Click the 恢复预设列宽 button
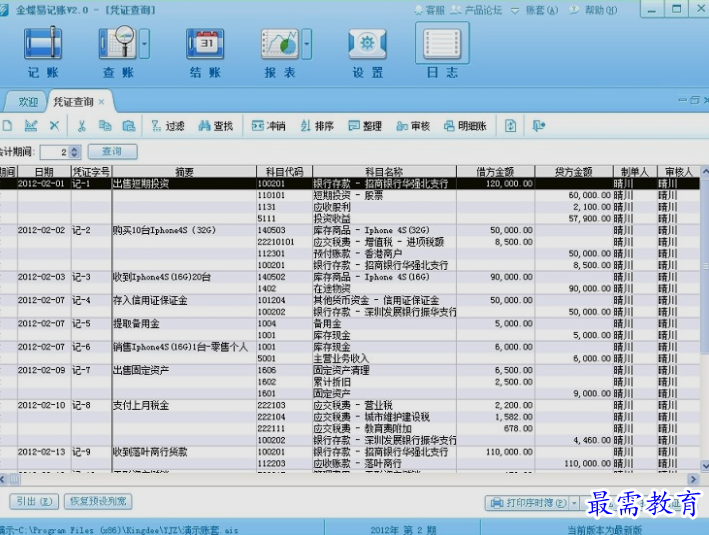This screenshot has width=709, height=535. coord(98,501)
